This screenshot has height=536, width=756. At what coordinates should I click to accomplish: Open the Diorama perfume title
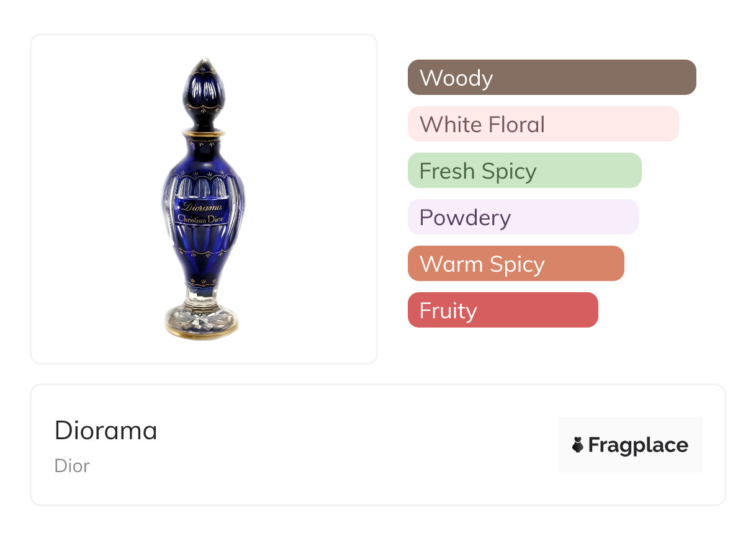[x=106, y=431]
